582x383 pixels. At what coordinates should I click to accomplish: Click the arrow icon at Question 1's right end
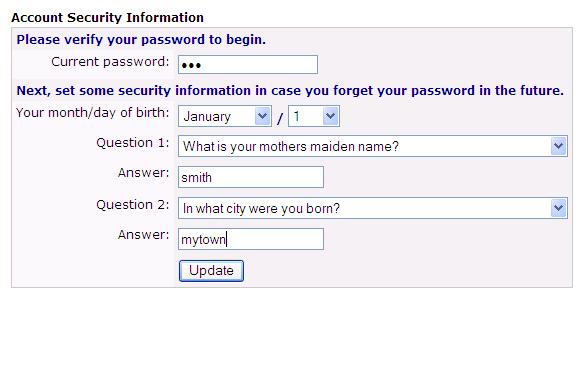point(558,146)
